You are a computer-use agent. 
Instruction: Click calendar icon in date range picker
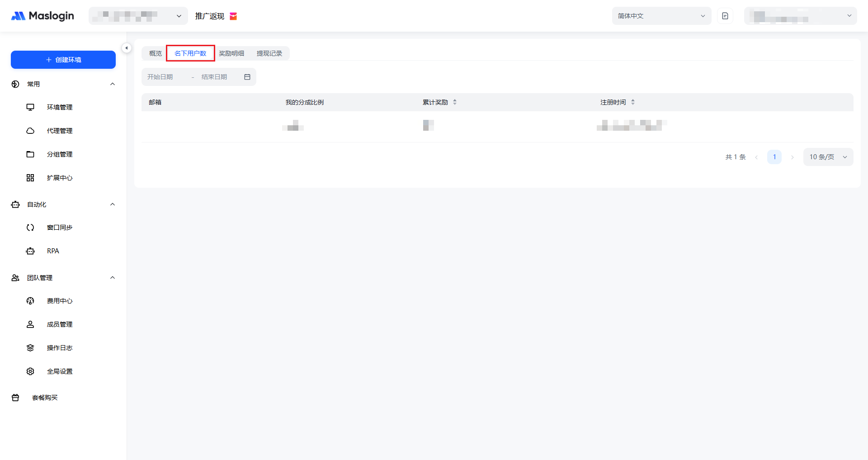(x=247, y=77)
